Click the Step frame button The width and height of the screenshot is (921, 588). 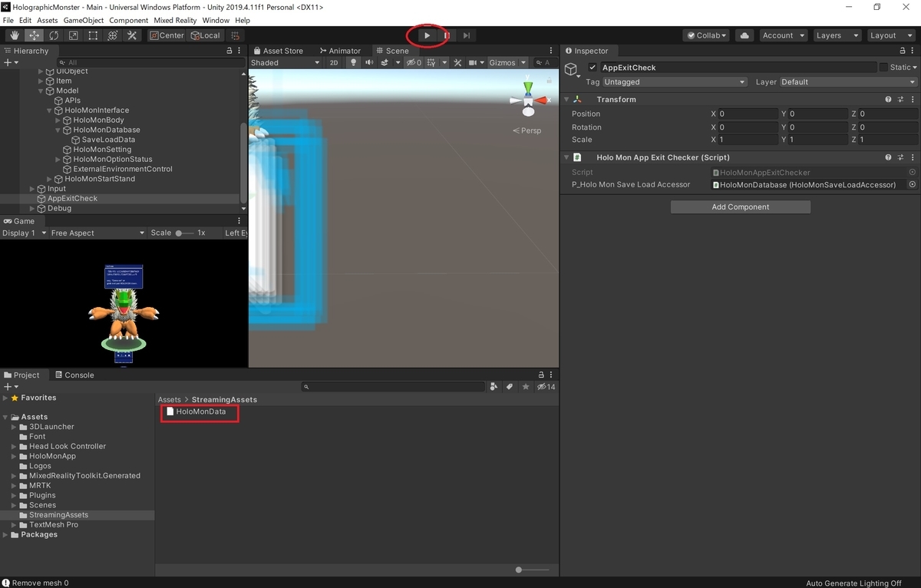pyautogui.click(x=466, y=35)
